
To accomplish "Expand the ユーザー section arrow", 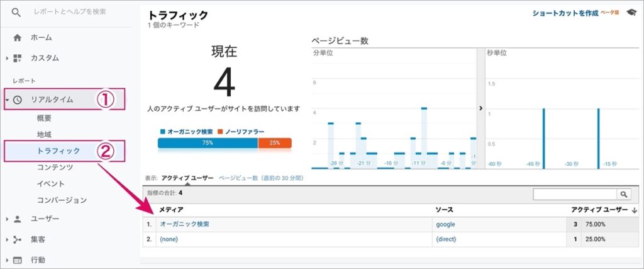I will pos(7,219).
